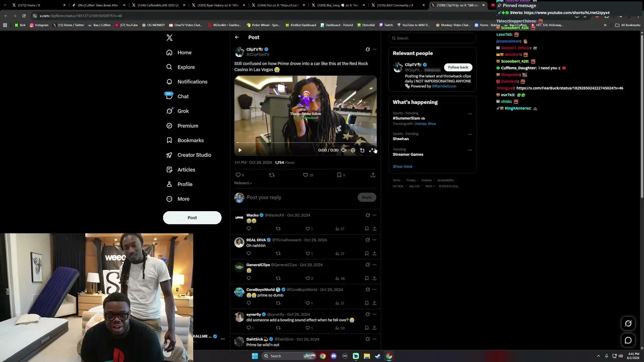The height and width of the screenshot is (362, 644).
Task: Open Explore in the X sidebar
Action: (181, 67)
